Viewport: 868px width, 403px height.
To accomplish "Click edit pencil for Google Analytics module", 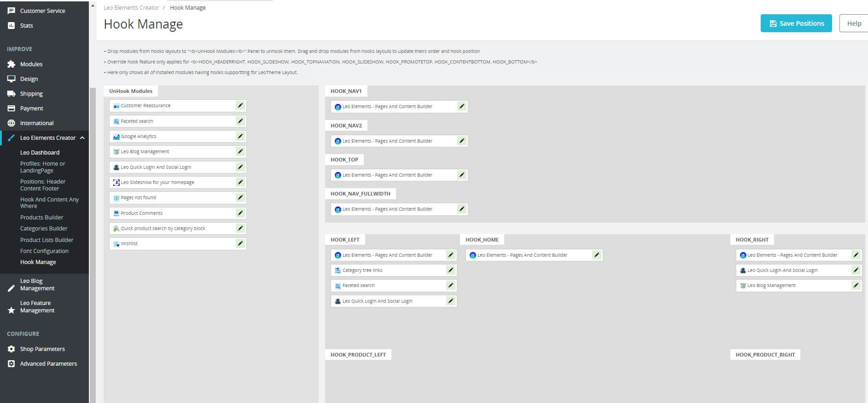I will (240, 137).
